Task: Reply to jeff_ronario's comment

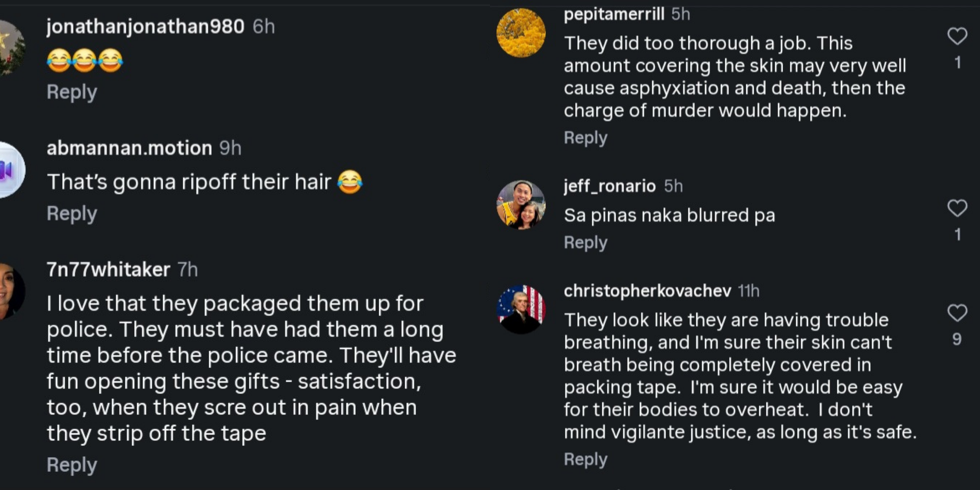Action: click(x=586, y=243)
